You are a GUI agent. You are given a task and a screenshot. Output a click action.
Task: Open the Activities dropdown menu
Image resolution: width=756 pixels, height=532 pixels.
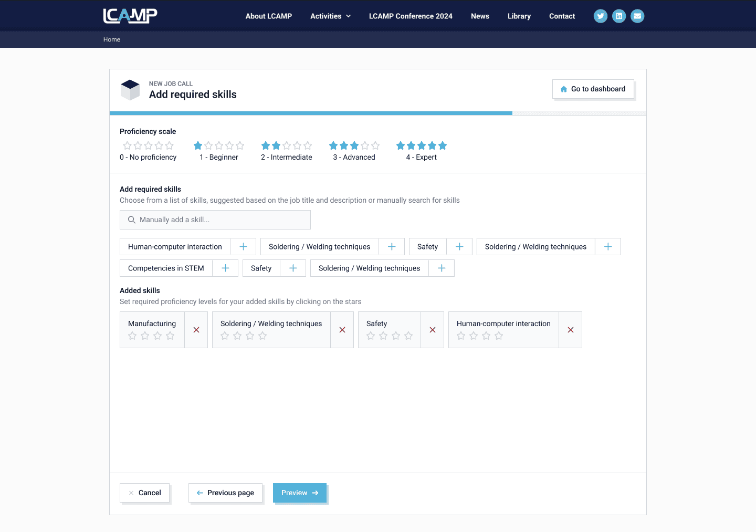click(330, 16)
